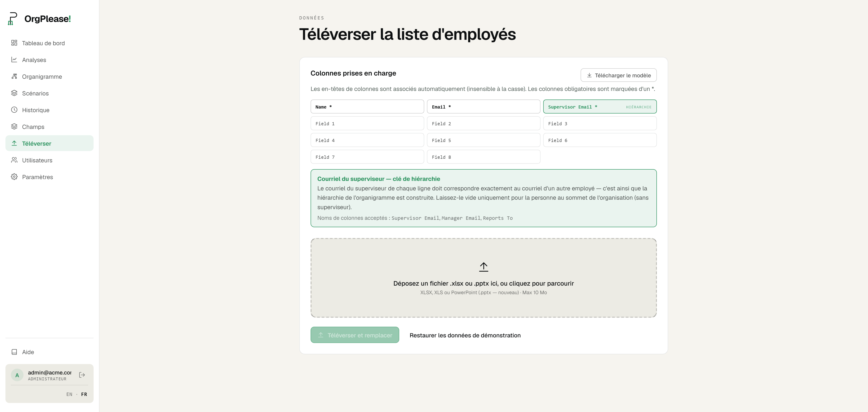Click the Paramètres gear icon
Screen dimensions: 868x412
(x=14, y=177)
